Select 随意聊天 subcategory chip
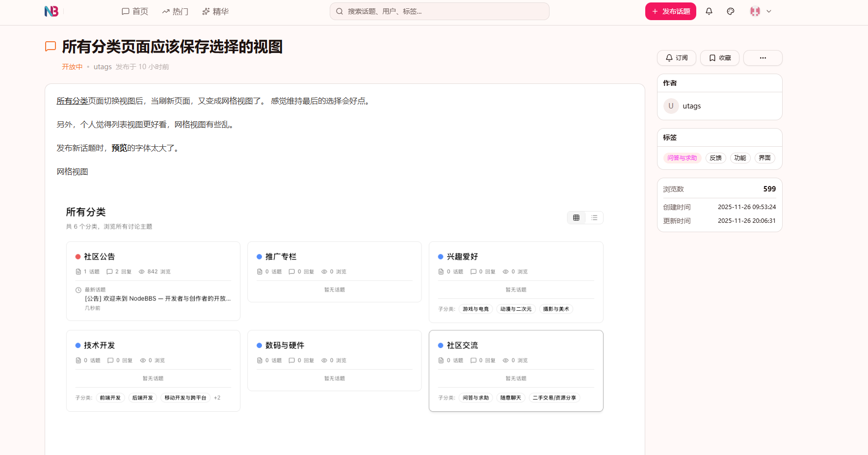The image size is (868, 455). pos(511,398)
